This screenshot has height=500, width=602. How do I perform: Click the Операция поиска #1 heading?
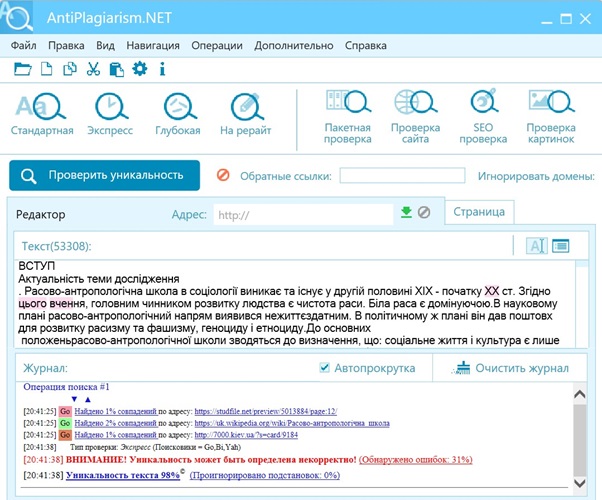[66, 387]
